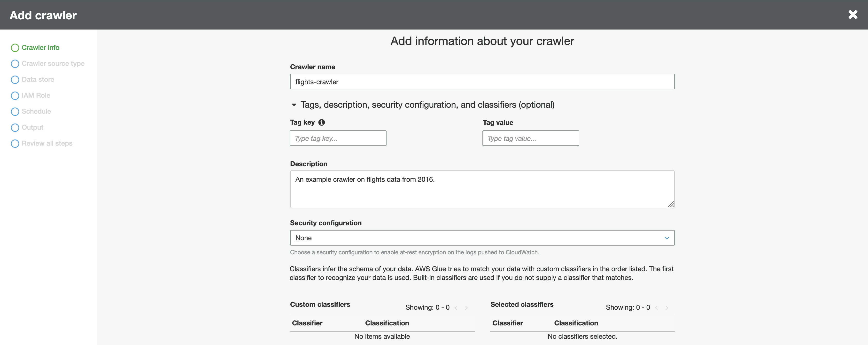Screen dimensions: 868x345
Task: Click the Schedule step circle
Action: [15, 111]
